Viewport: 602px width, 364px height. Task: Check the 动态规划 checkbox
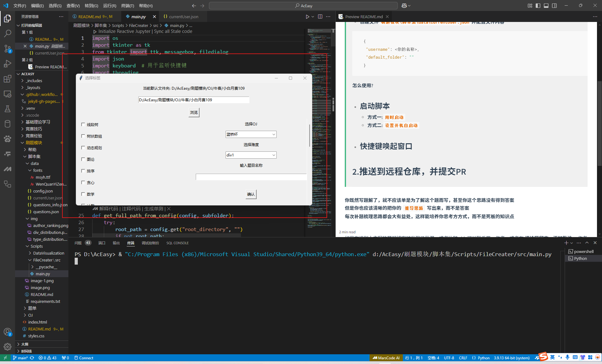(x=83, y=148)
